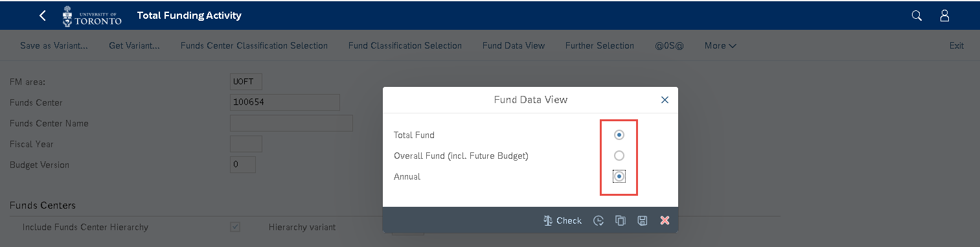Select the Annual radio button
This screenshot has height=247, width=980.
coord(619,176)
